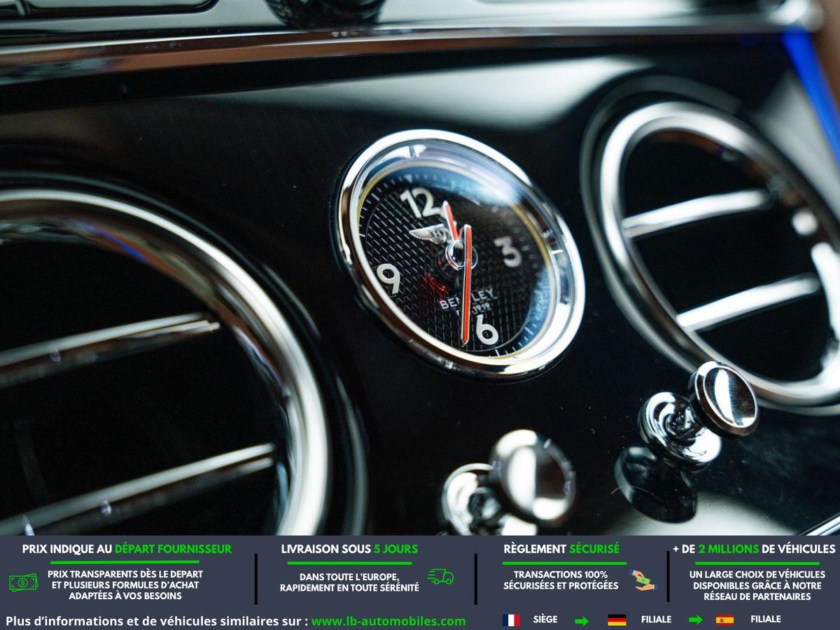Select the German flag icon

tap(617, 620)
